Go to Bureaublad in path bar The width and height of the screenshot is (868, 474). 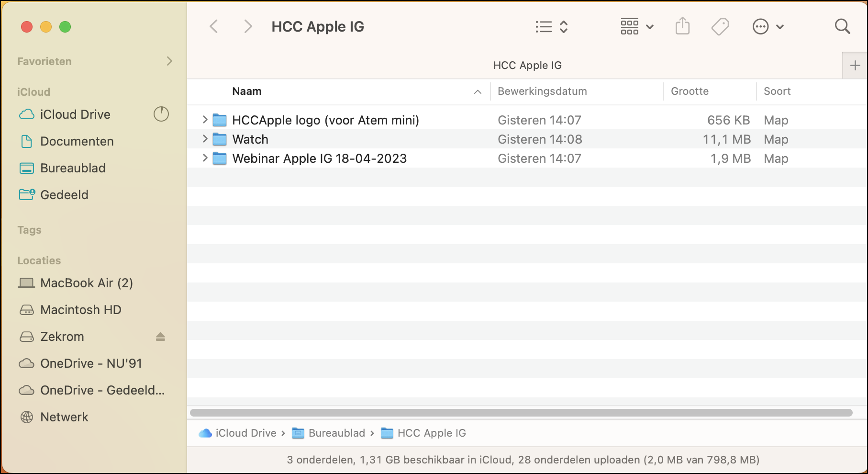[329, 433]
